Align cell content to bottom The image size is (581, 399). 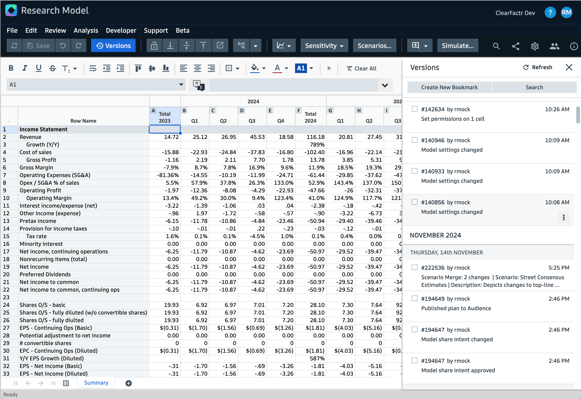pos(166,68)
